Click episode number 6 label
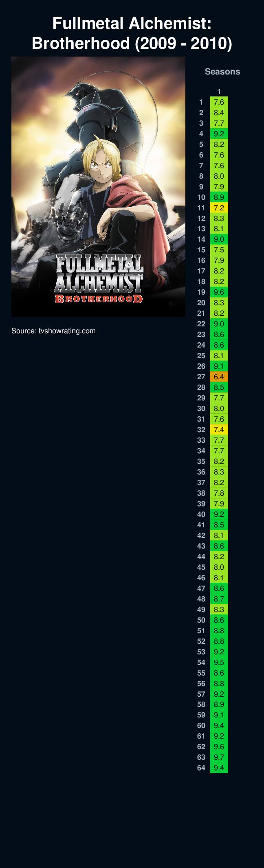This screenshot has width=264, height=868. point(201,155)
